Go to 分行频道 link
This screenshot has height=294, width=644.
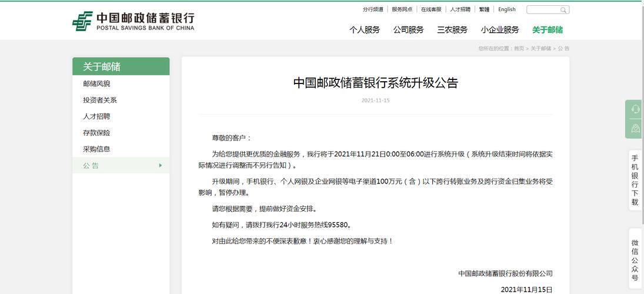[x=373, y=9]
